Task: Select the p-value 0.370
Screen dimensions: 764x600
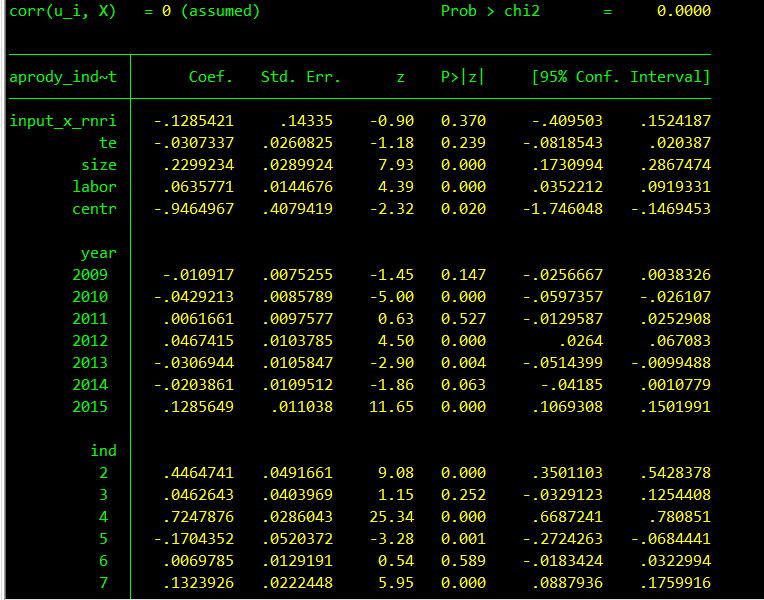Action: [x=463, y=121]
